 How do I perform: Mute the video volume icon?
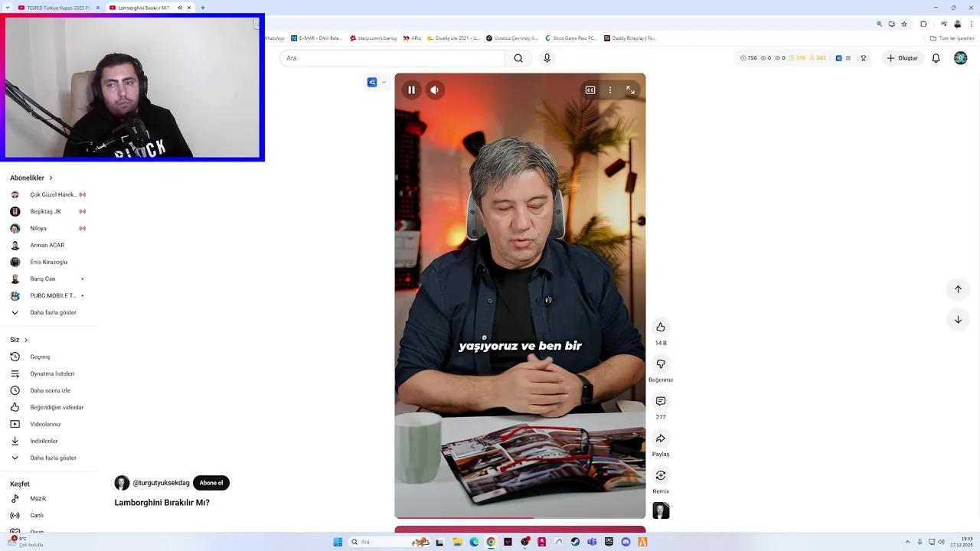[x=434, y=90]
